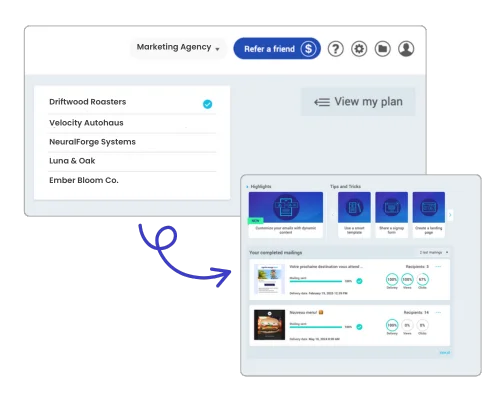Click the NEW badge on highlight card

tap(256, 221)
